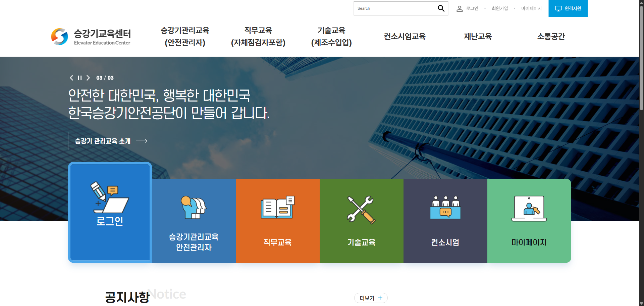Image resolution: width=644 pixels, height=306 pixels.
Task: Click the 마이페이지 laptop icon tile
Action: 529,208
